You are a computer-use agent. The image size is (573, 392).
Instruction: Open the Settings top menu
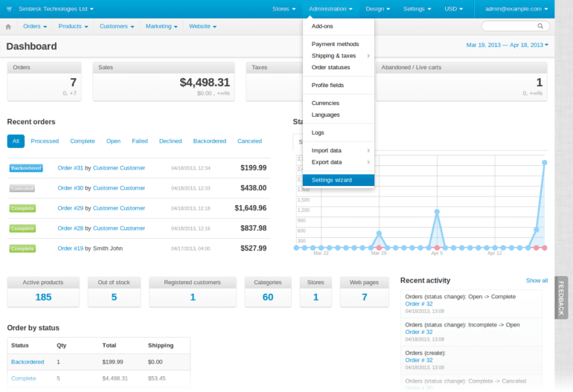tap(417, 9)
